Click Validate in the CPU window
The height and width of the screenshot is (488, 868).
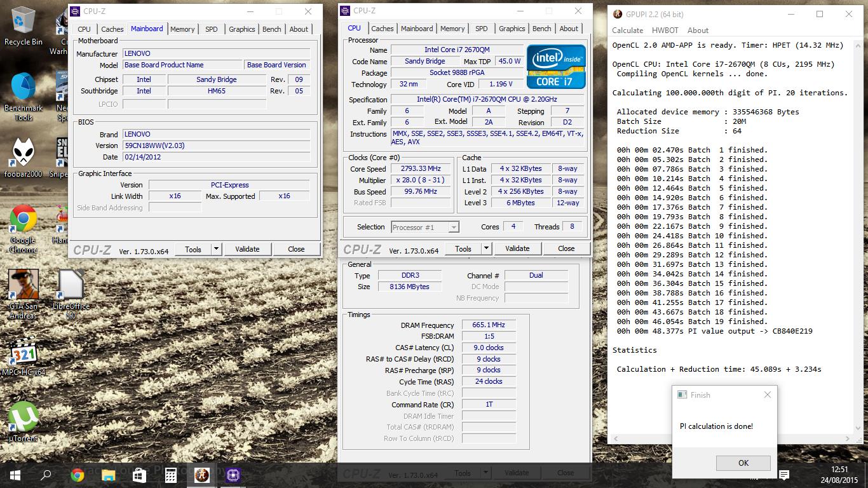pos(517,248)
